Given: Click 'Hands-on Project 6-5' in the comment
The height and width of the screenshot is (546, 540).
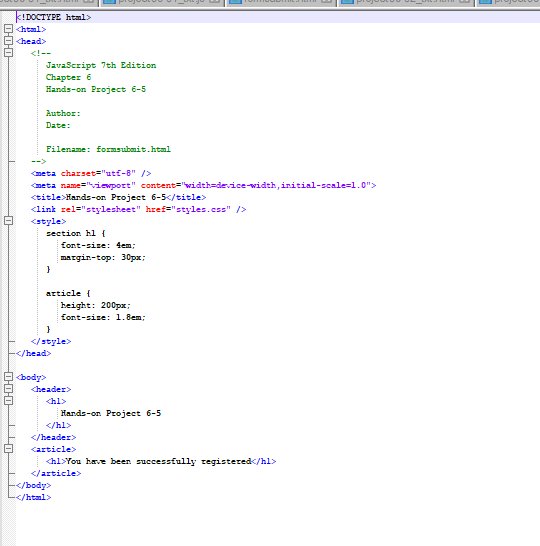Looking at the screenshot, I should tap(96, 89).
